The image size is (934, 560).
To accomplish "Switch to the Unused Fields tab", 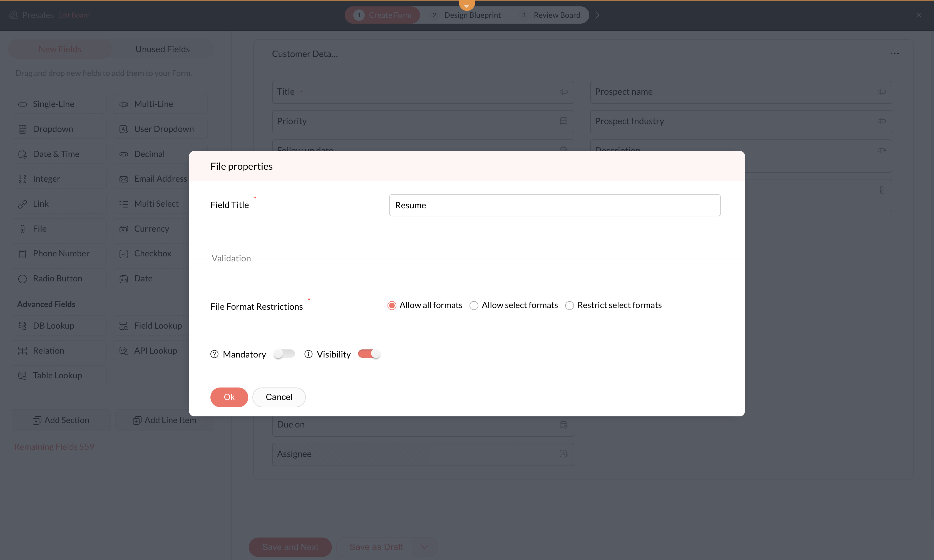I will click(x=162, y=49).
